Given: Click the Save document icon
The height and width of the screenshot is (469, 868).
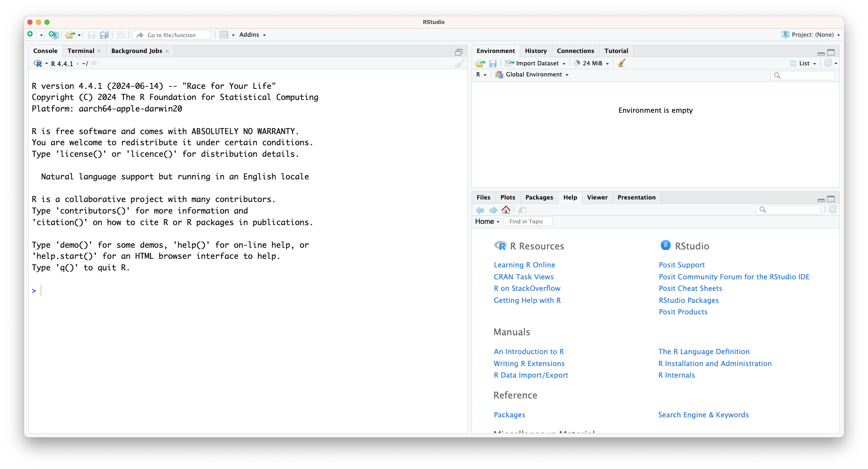Looking at the screenshot, I should [x=91, y=35].
